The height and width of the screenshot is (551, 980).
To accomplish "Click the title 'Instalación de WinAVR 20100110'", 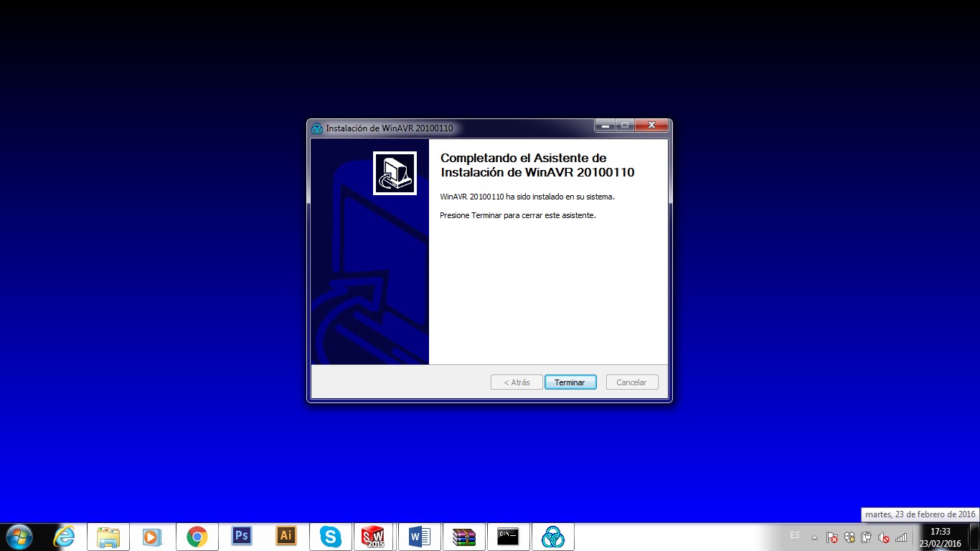I will coord(390,128).
